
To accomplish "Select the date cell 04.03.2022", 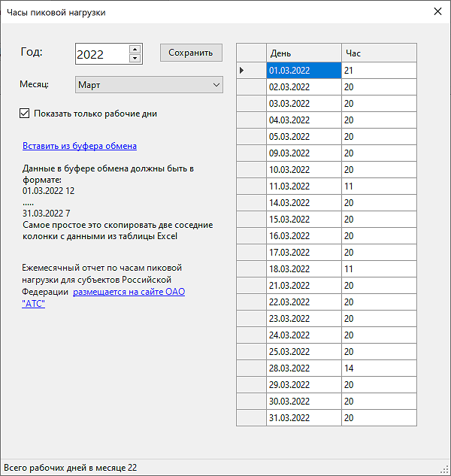I will tap(304, 120).
